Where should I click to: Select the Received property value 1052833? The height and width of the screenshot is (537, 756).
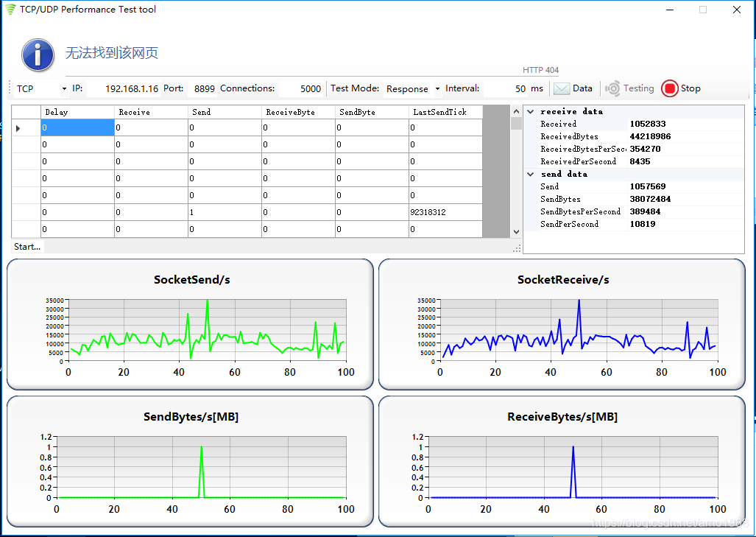(x=648, y=124)
